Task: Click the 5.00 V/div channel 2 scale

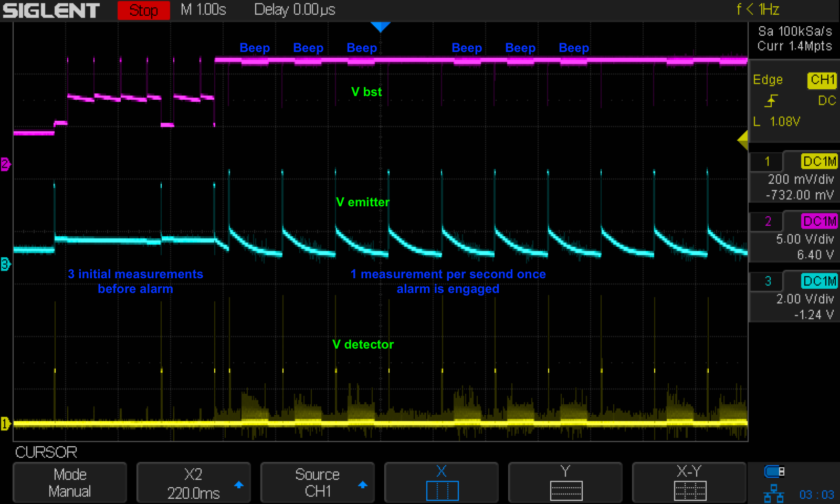Action: click(805, 239)
